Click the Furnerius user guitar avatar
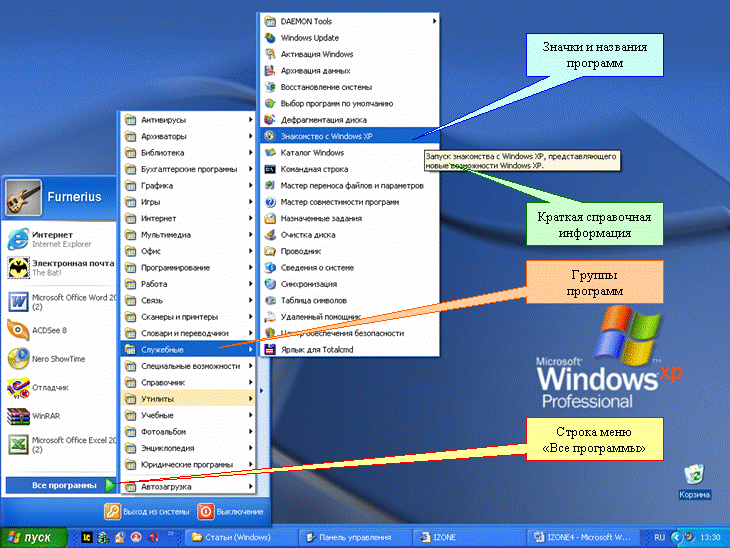Viewport: 730px width, 548px height. tap(24, 197)
